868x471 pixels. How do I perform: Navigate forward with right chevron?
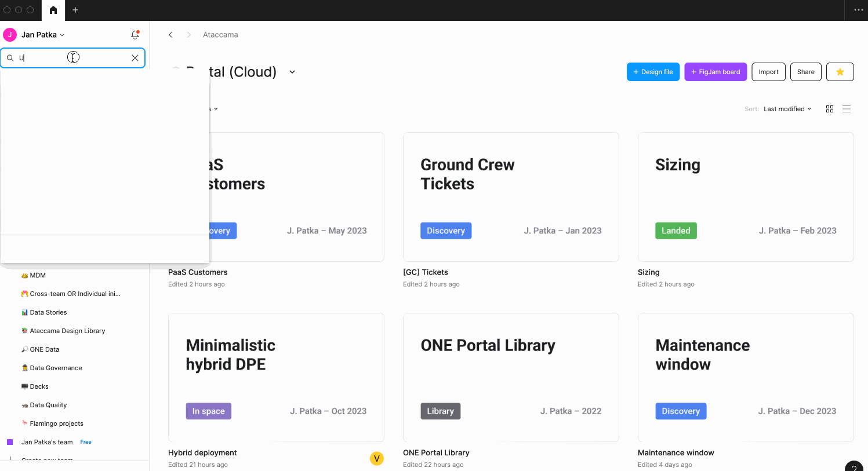pos(188,35)
